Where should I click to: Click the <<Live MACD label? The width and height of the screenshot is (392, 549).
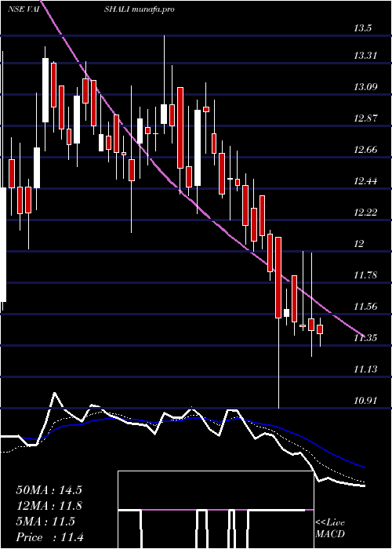330,529
